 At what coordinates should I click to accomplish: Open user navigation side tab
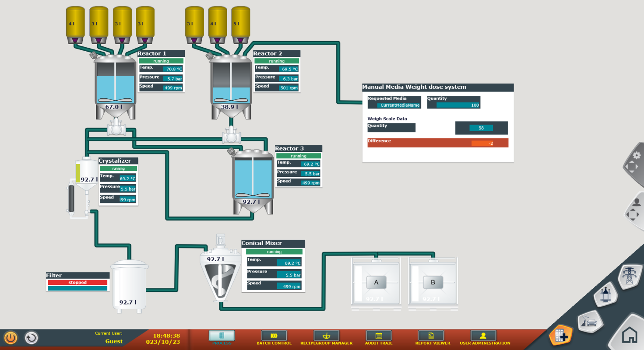[633, 209]
